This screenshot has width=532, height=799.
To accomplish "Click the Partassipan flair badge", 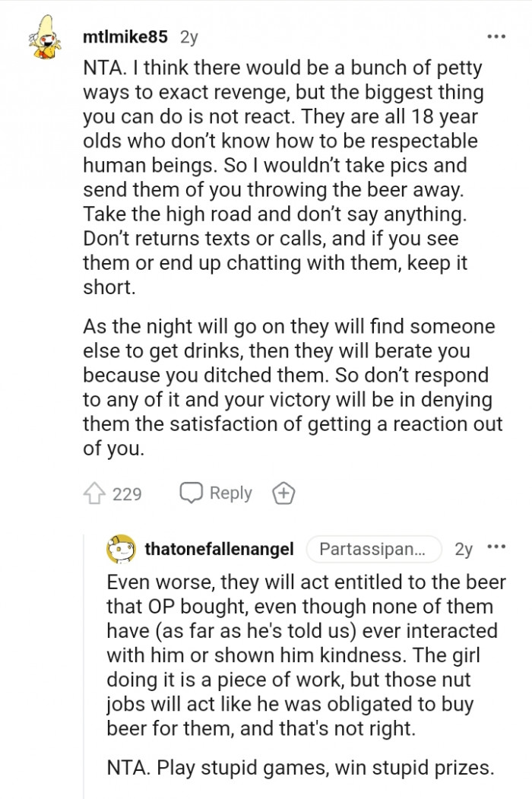I will click(373, 549).
